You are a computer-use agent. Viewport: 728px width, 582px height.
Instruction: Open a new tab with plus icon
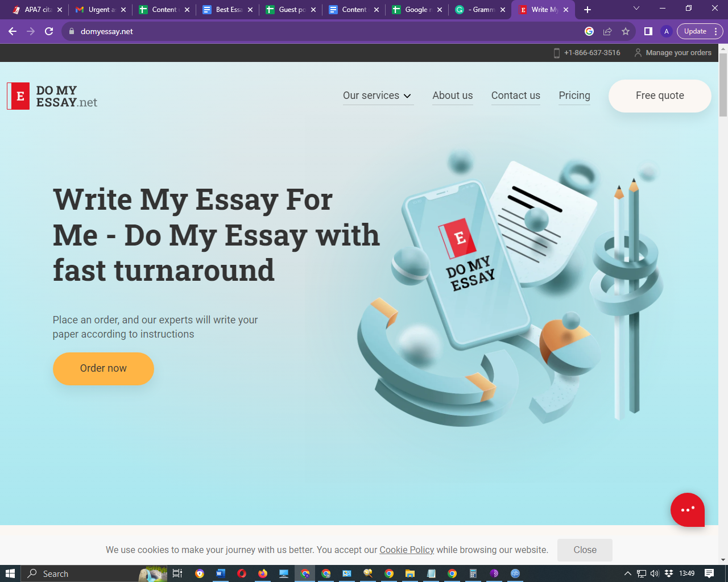[x=588, y=10]
